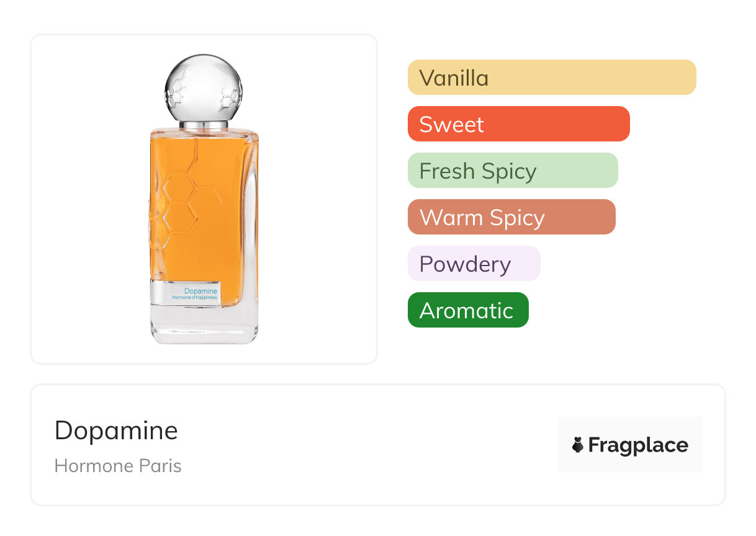
Task: Click the Hormone of Happiness bottle text
Action: [x=194, y=298]
